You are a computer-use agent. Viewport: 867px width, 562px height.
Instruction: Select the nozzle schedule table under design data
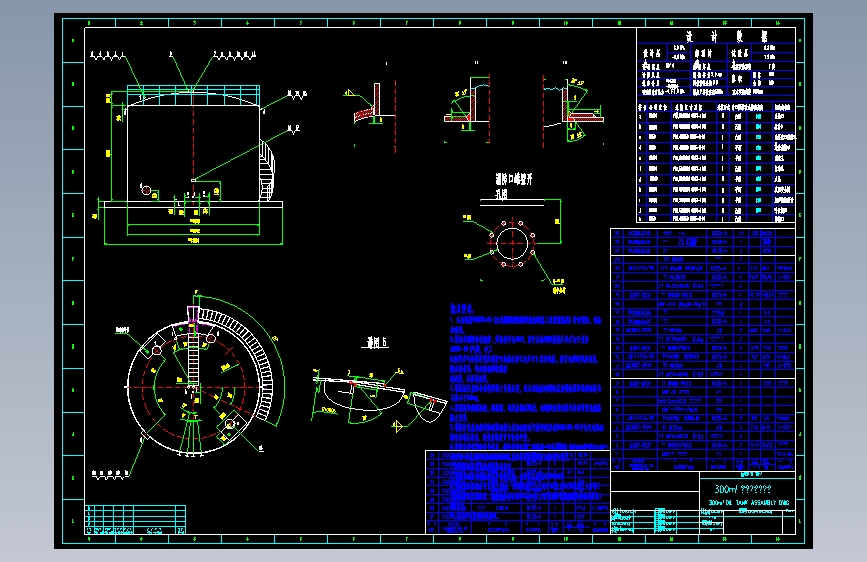tap(716, 162)
